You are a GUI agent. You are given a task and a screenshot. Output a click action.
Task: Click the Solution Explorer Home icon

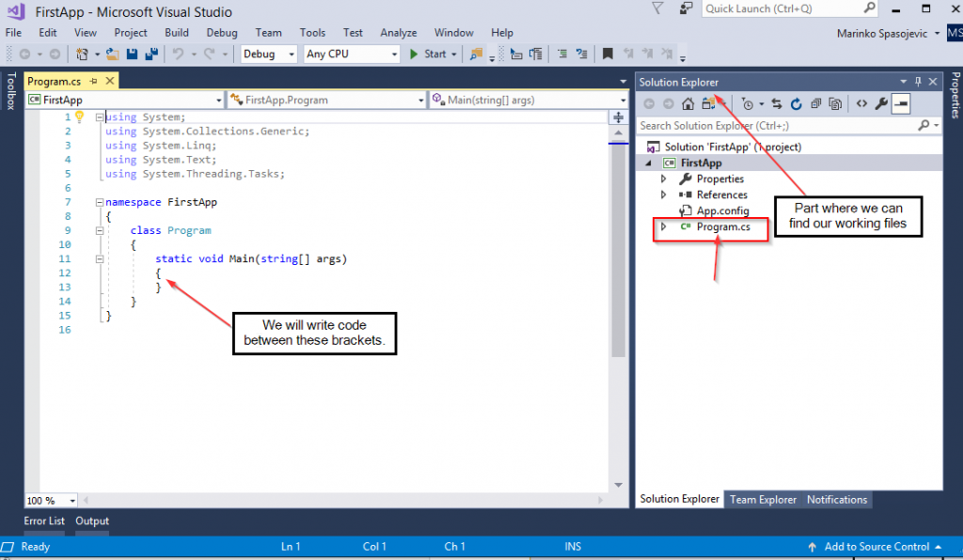[687, 103]
